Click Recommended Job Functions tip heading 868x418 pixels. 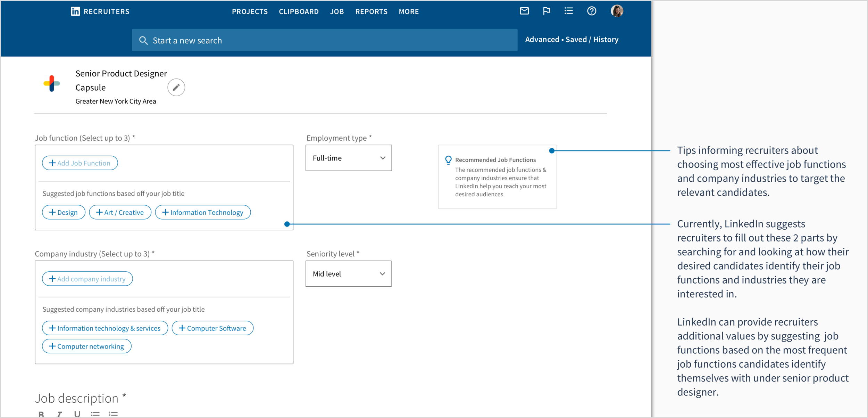[495, 160]
